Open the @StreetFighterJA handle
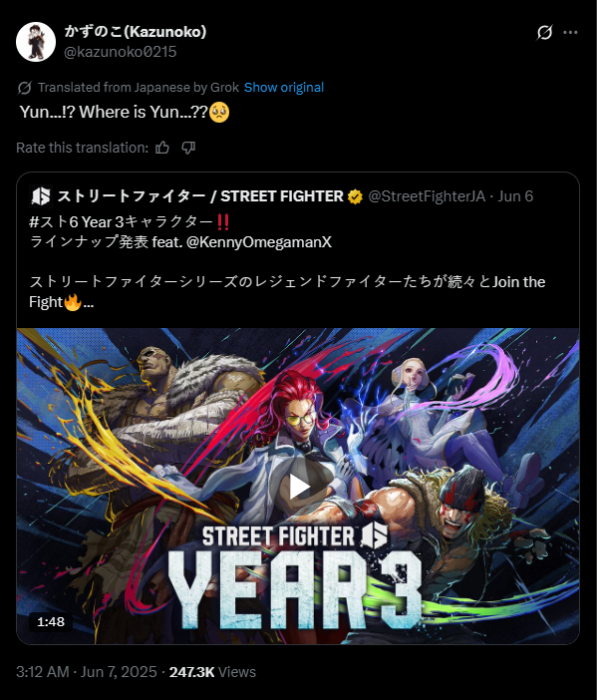The height and width of the screenshot is (700, 597). (x=427, y=196)
